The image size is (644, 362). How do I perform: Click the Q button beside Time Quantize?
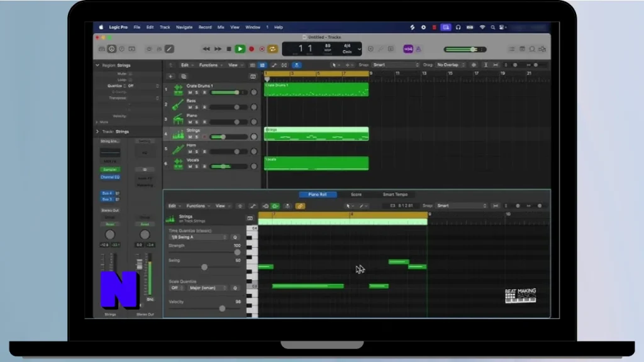point(235,237)
